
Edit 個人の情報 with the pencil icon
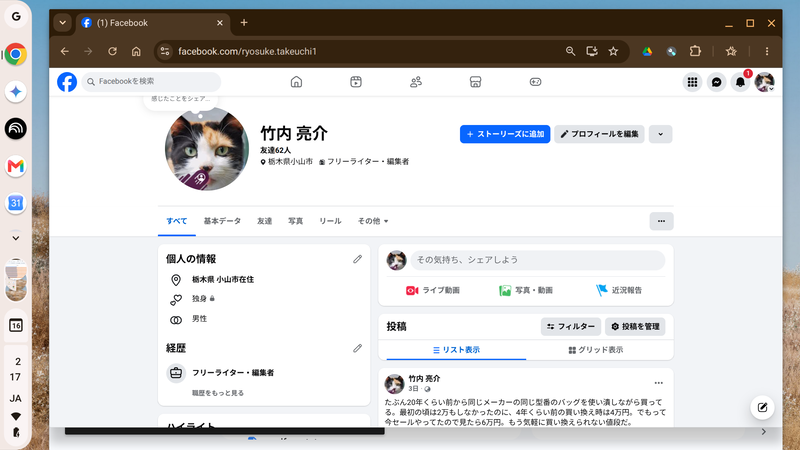pos(357,259)
